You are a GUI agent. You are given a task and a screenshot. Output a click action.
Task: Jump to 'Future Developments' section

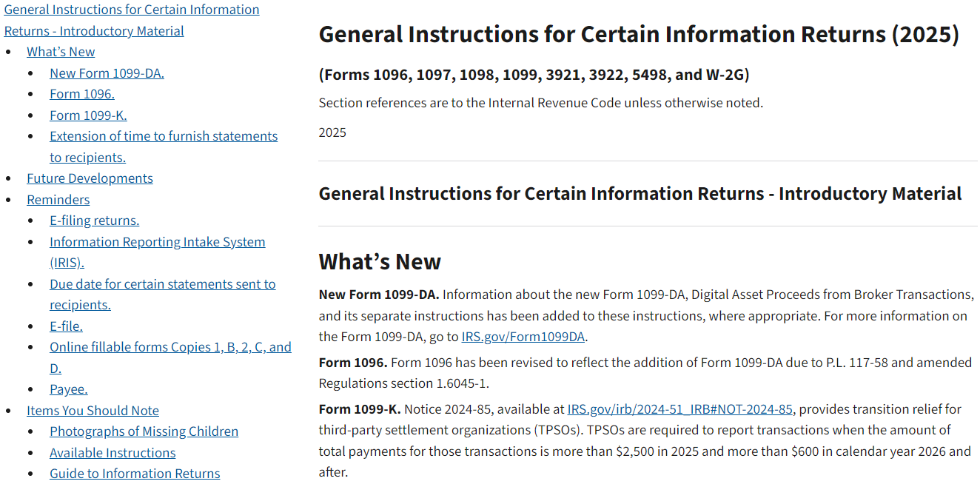point(90,178)
